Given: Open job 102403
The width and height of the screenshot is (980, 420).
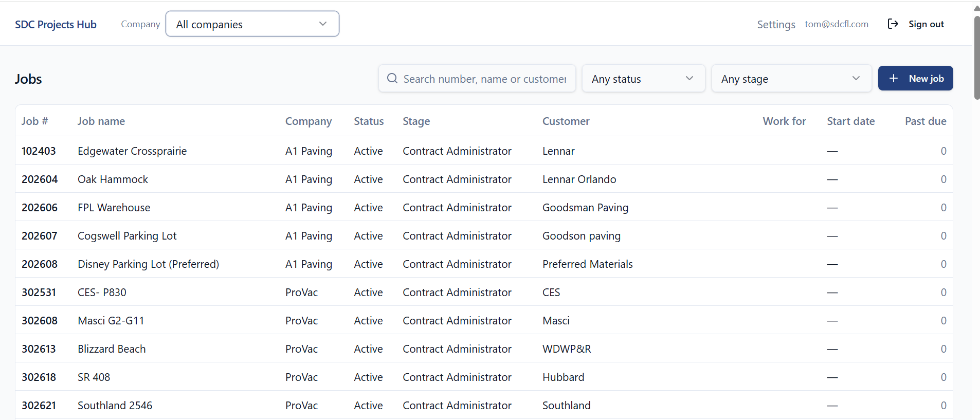Looking at the screenshot, I should 39,151.
